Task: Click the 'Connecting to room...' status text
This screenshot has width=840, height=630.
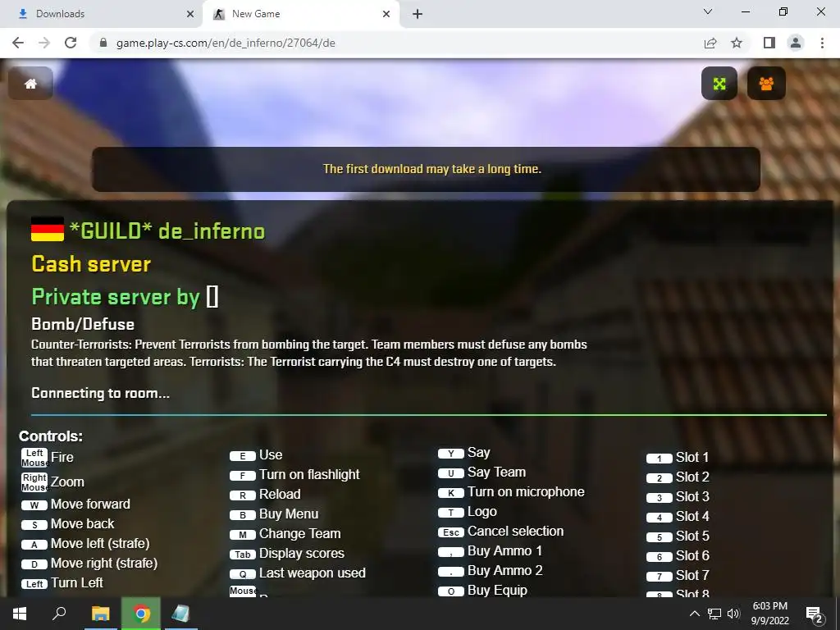Action: pos(101,393)
